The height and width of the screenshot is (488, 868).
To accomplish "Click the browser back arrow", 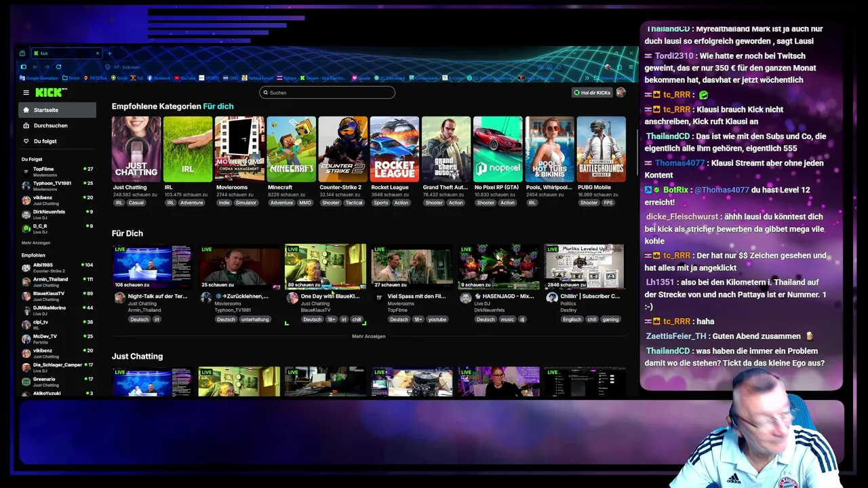I will click(x=35, y=67).
